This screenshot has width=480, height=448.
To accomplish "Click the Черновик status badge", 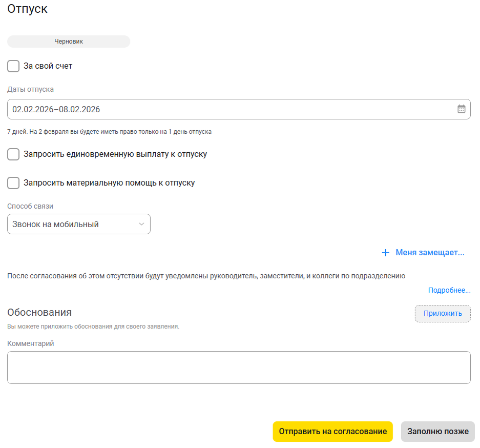I will (x=69, y=42).
